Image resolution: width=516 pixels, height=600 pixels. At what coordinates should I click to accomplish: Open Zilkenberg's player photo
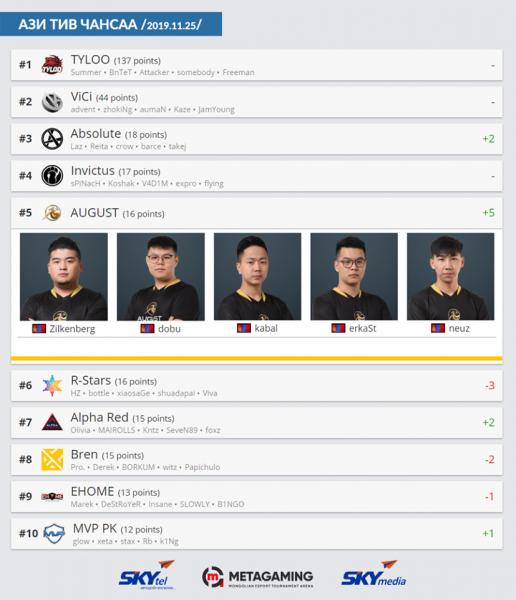pyautogui.click(x=64, y=277)
